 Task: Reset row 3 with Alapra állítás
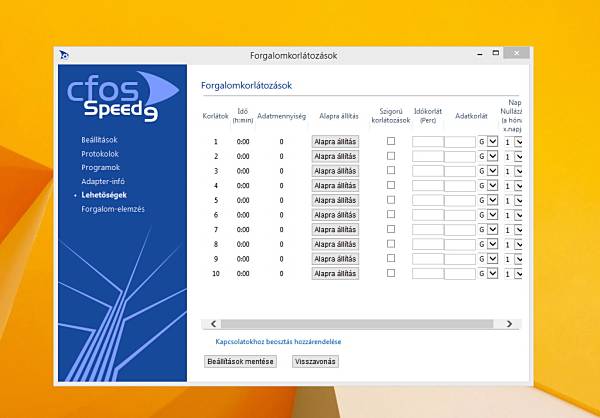[335, 171]
